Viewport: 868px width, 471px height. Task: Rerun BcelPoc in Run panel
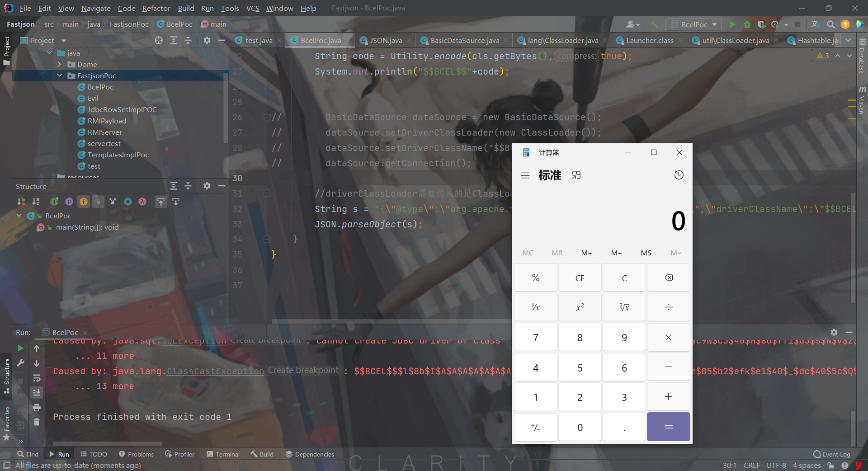pyautogui.click(x=20, y=348)
